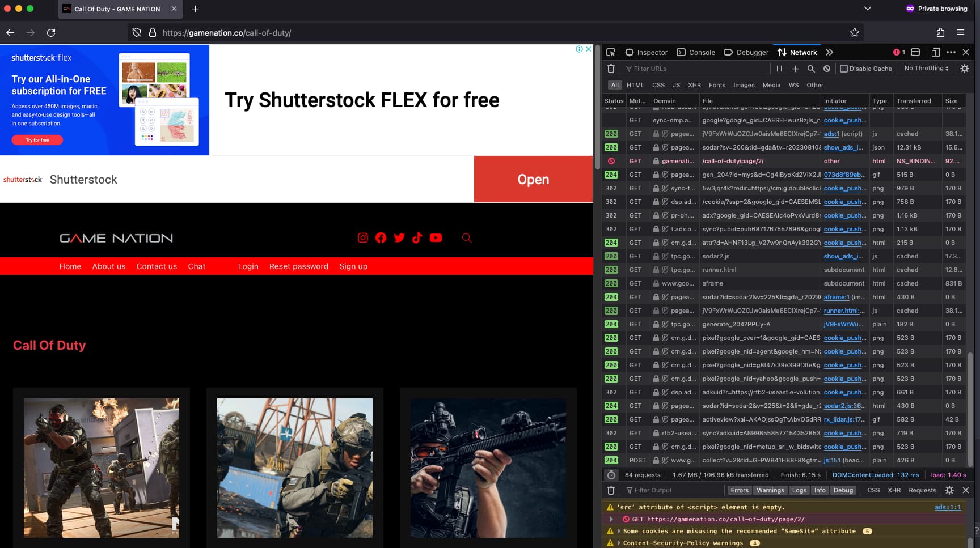The width and height of the screenshot is (980, 548).
Task: Go to About us page
Action: click(x=109, y=266)
